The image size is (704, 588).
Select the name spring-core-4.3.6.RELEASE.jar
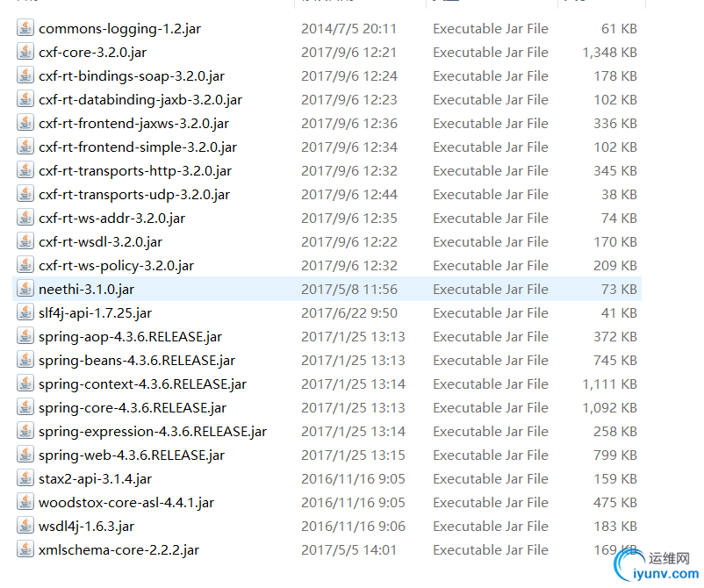coord(133,408)
